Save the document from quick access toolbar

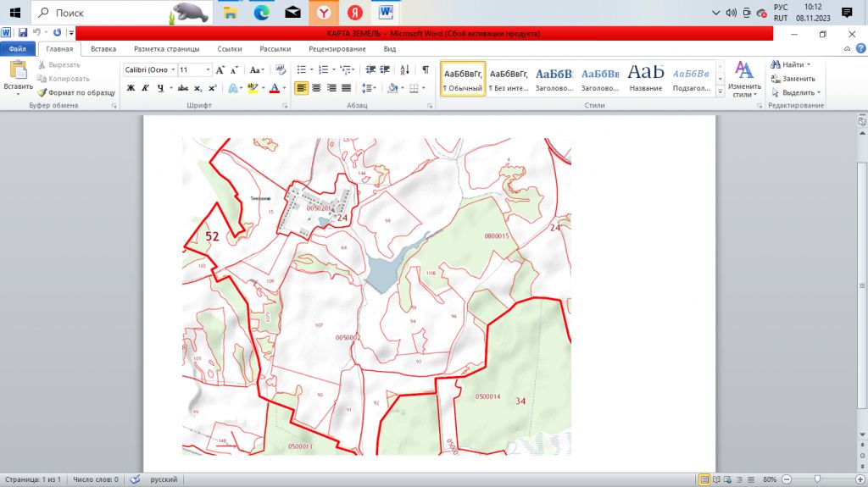pyautogui.click(x=23, y=33)
